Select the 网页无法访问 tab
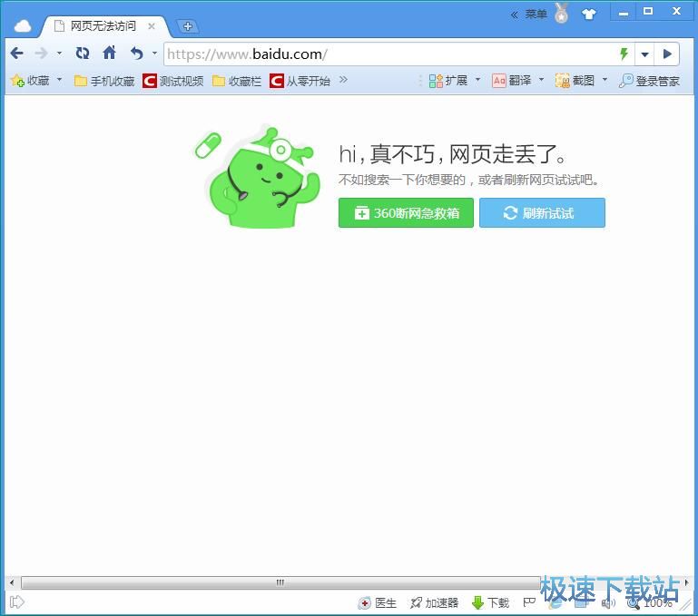The image size is (698, 616). (x=104, y=26)
